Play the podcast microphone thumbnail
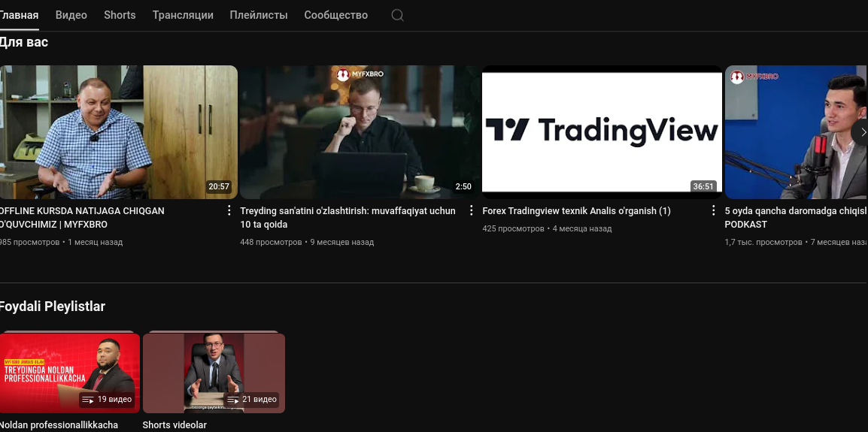Viewport: 868px width, 432px height. pyautogui.click(x=796, y=132)
